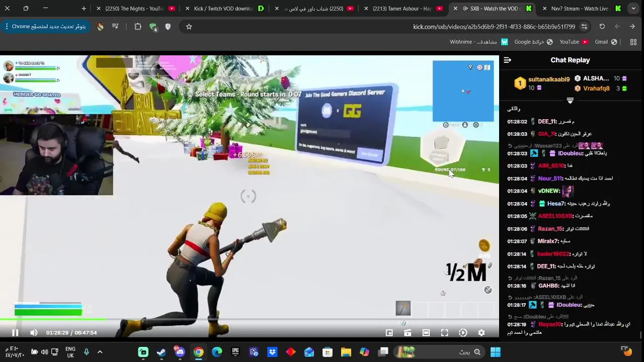Open the bookmarks apps grid icon

coord(633,42)
